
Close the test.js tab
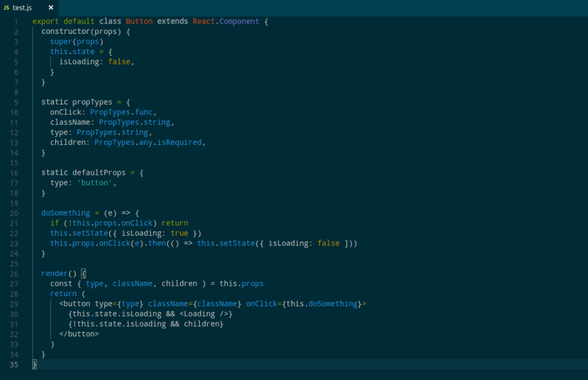51,7
